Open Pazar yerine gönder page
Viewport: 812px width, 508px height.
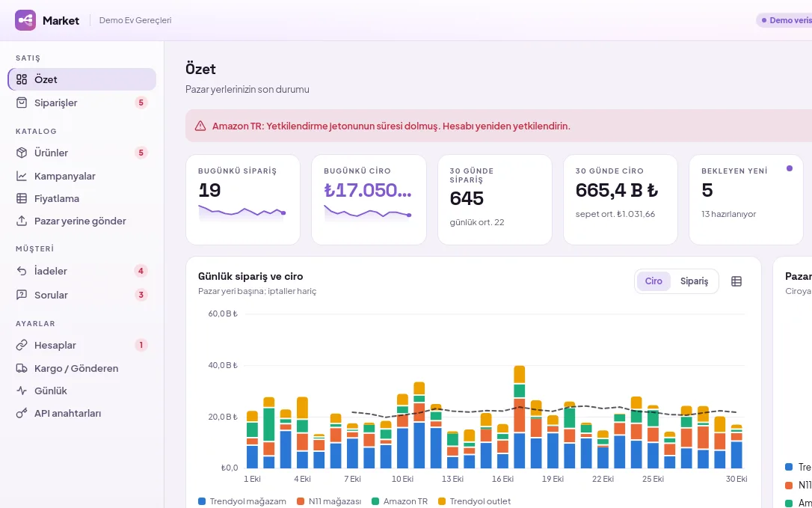coord(81,221)
